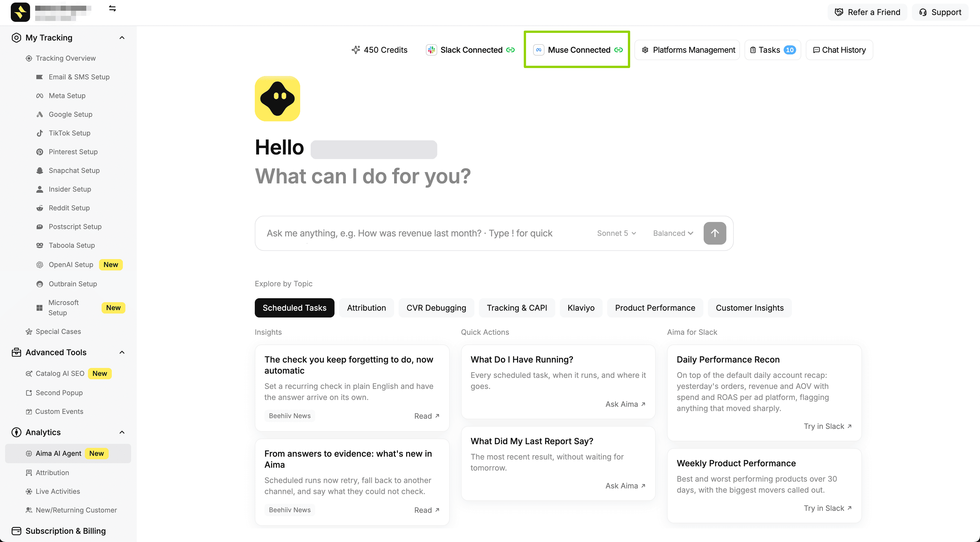The image size is (980, 542).
Task: Open Chat History
Action: tap(839, 50)
